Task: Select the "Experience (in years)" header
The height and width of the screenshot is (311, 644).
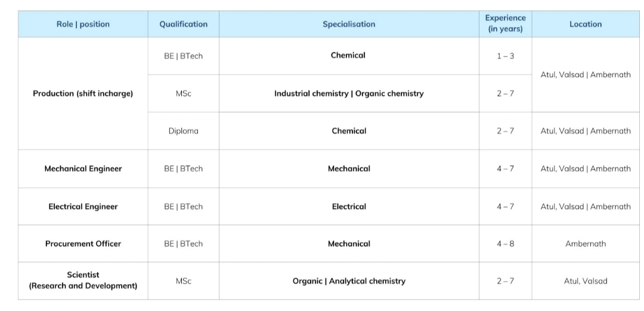Action: [506, 24]
